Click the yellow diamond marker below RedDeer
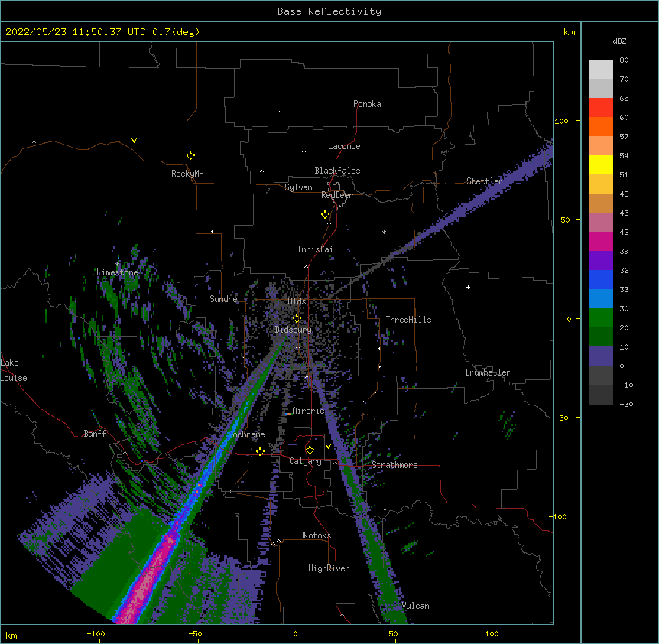Image resolution: width=659 pixels, height=644 pixels. click(325, 215)
